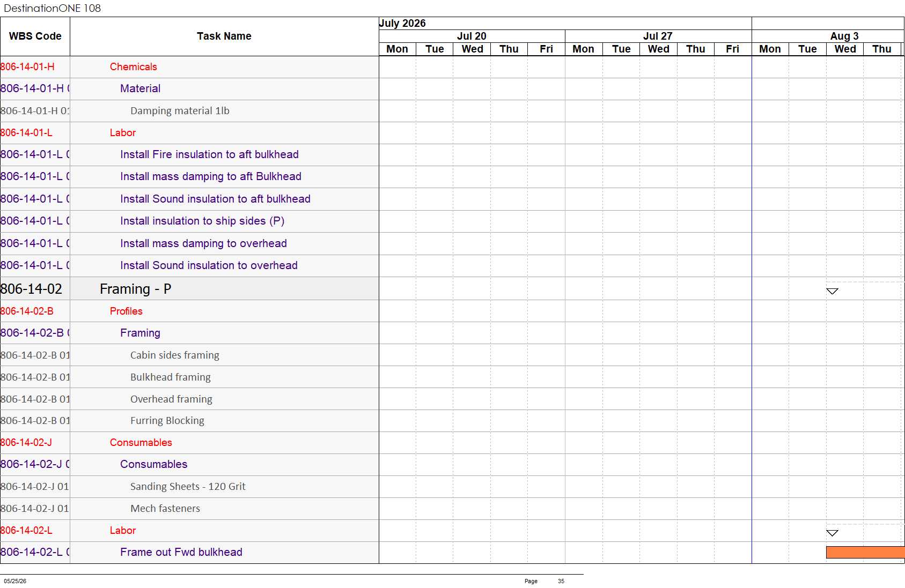Screen dimensions: 905x588
Task: Select the Jul 27 week header
Action: point(658,36)
